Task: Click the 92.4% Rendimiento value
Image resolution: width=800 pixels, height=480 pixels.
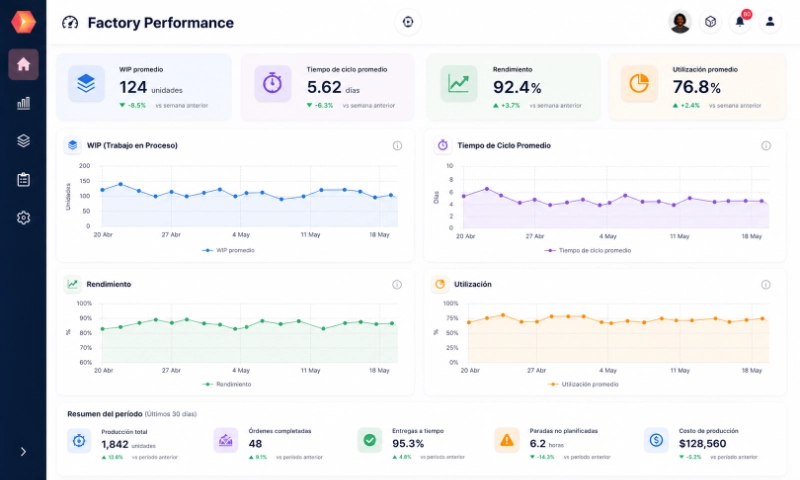Action: [517, 87]
